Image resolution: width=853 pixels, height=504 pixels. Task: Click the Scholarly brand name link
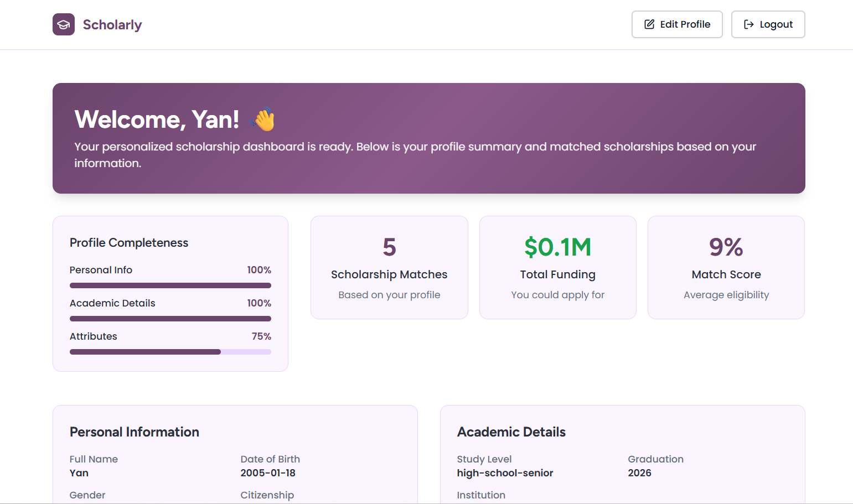coord(112,25)
